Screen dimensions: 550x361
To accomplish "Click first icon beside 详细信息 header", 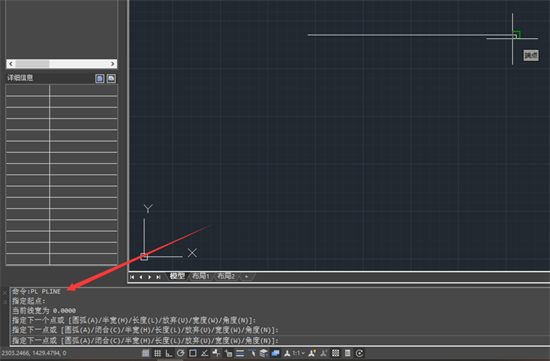I will 100,78.
